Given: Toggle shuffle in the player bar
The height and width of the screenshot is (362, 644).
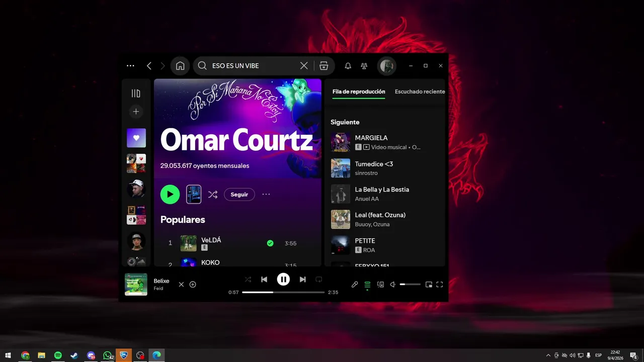Looking at the screenshot, I should click(248, 280).
